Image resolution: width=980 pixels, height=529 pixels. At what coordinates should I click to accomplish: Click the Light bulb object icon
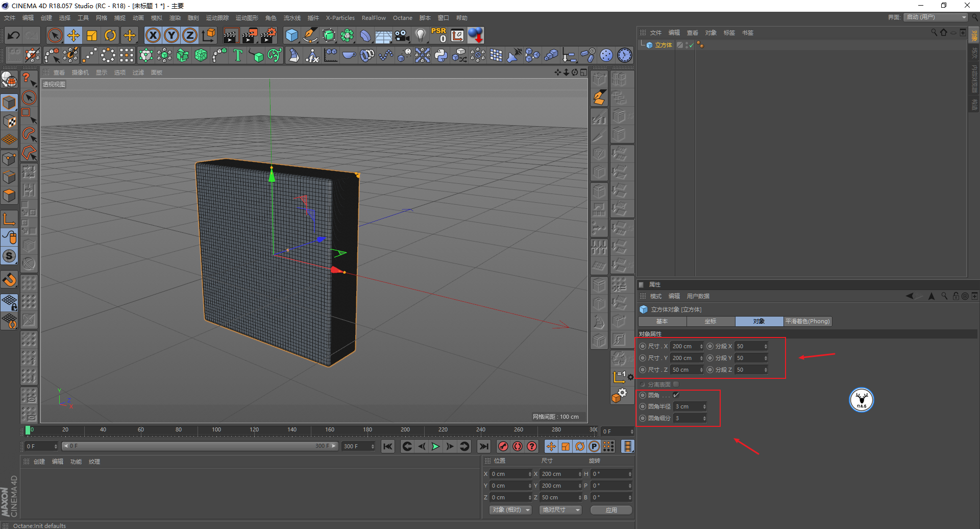click(421, 35)
